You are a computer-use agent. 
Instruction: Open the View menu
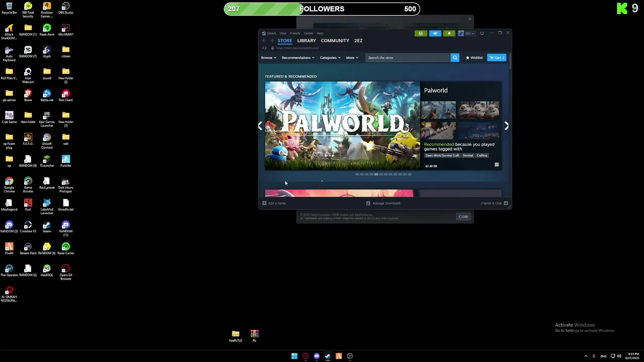tap(283, 33)
